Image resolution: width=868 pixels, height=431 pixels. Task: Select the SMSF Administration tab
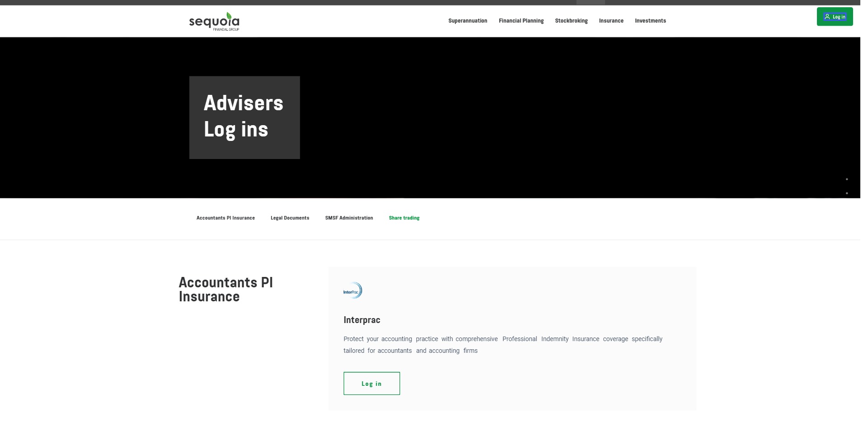tap(349, 218)
